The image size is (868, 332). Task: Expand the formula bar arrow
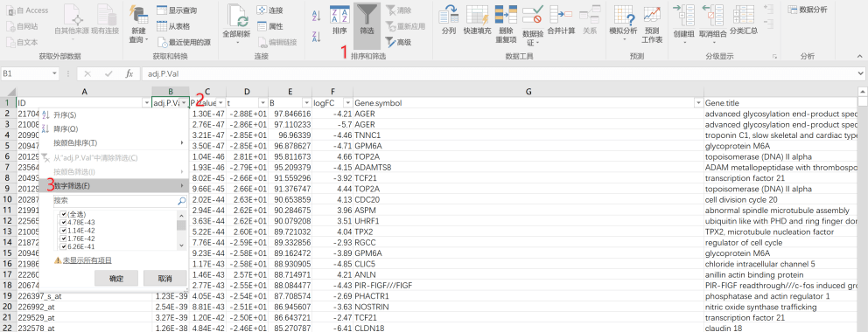point(860,73)
